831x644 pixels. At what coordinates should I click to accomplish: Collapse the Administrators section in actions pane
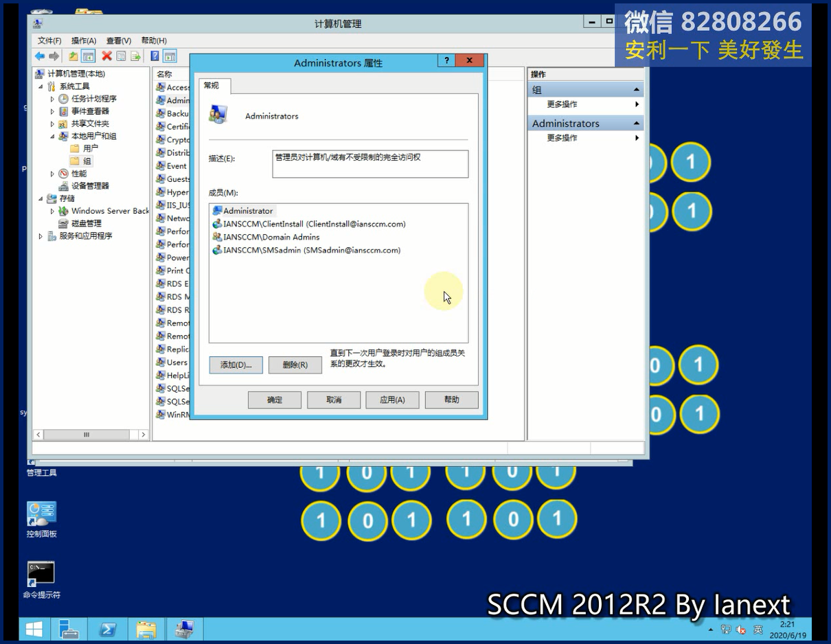click(637, 124)
